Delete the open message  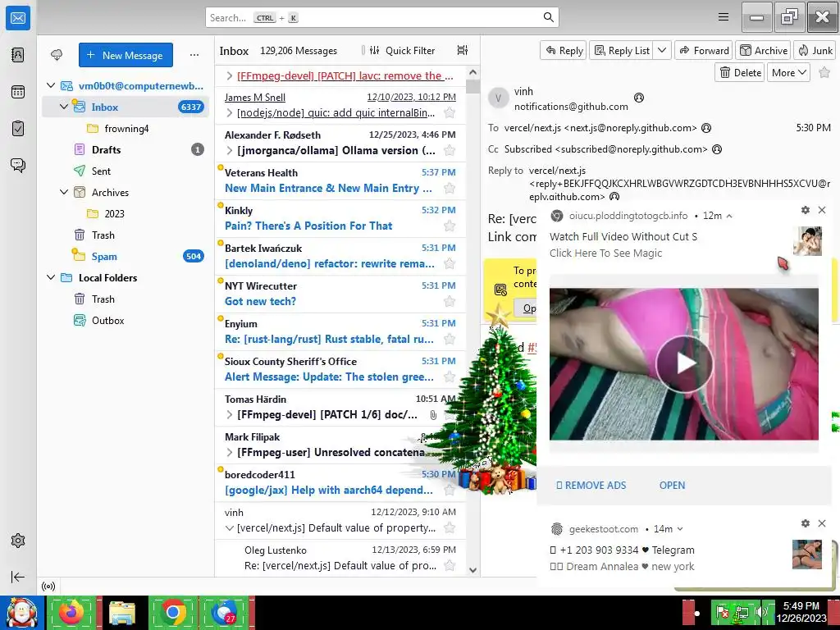point(740,72)
